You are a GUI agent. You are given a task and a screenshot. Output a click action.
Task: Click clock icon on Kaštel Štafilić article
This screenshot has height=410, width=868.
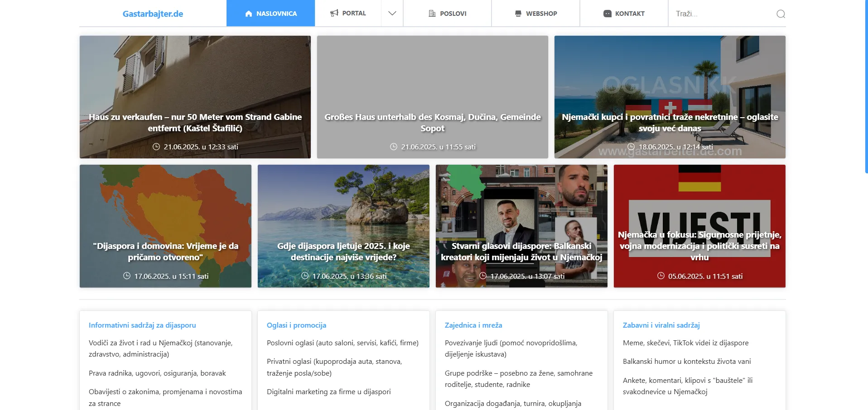point(156,147)
